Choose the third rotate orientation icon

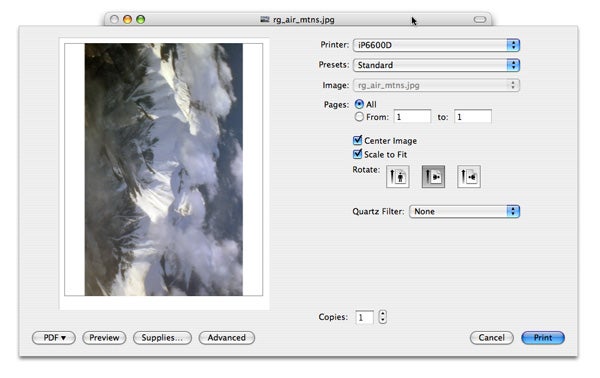point(469,176)
